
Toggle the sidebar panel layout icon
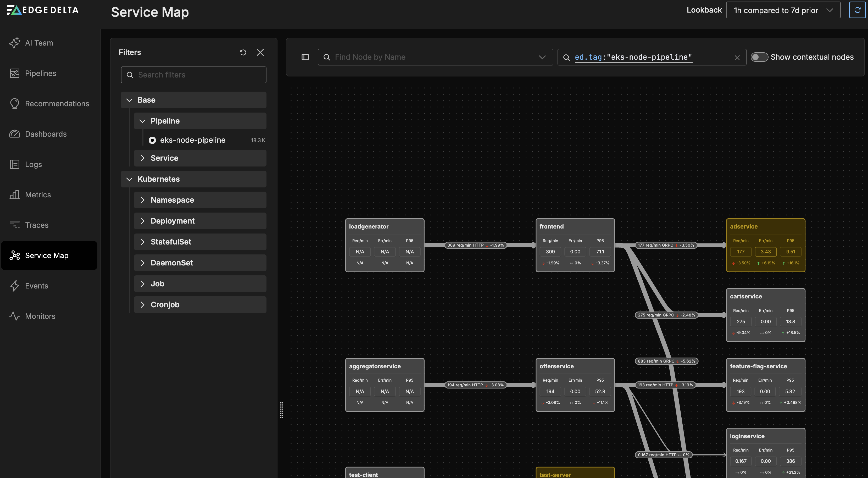[305, 57]
